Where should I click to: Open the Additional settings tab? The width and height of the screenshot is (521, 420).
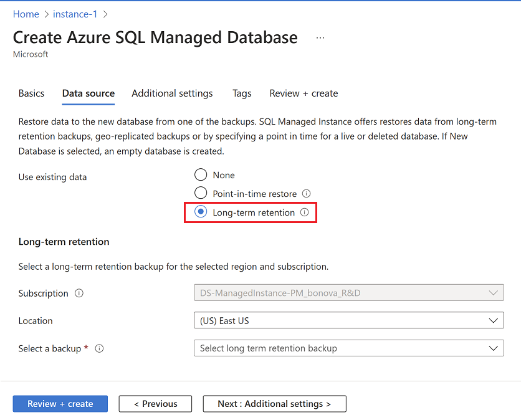tap(172, 93)
